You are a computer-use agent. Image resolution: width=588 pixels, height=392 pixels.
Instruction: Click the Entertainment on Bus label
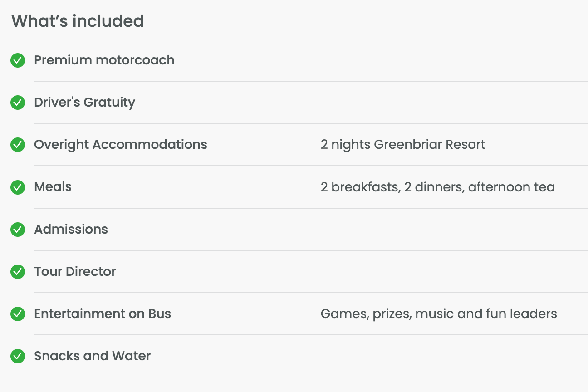tap(103, 314)
